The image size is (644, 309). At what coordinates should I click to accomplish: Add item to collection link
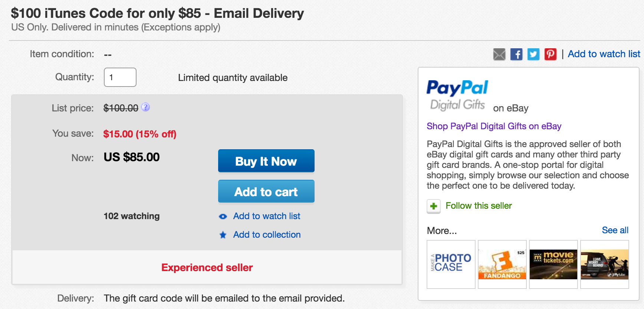267,235
